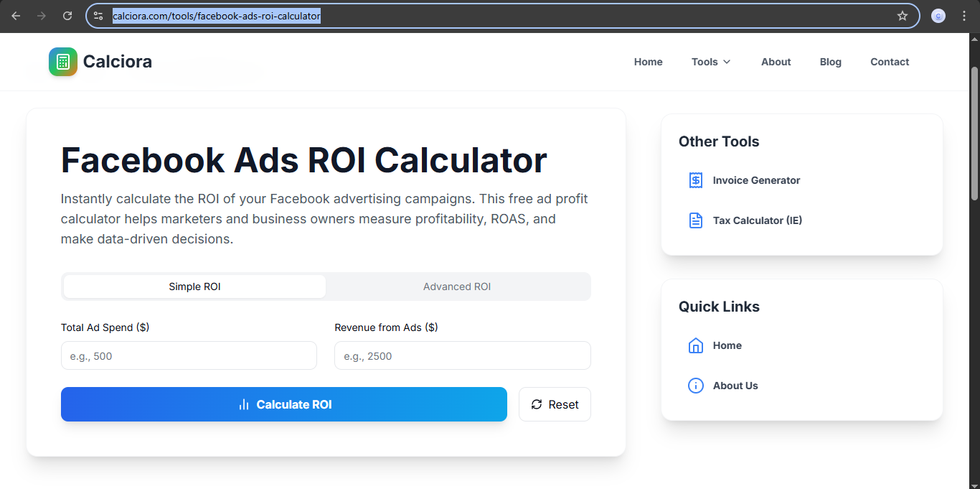The width and height of the screenshot is (980, 489).
Task: Navigate to the Blog menu item
Action: click(x=830, y=62)
